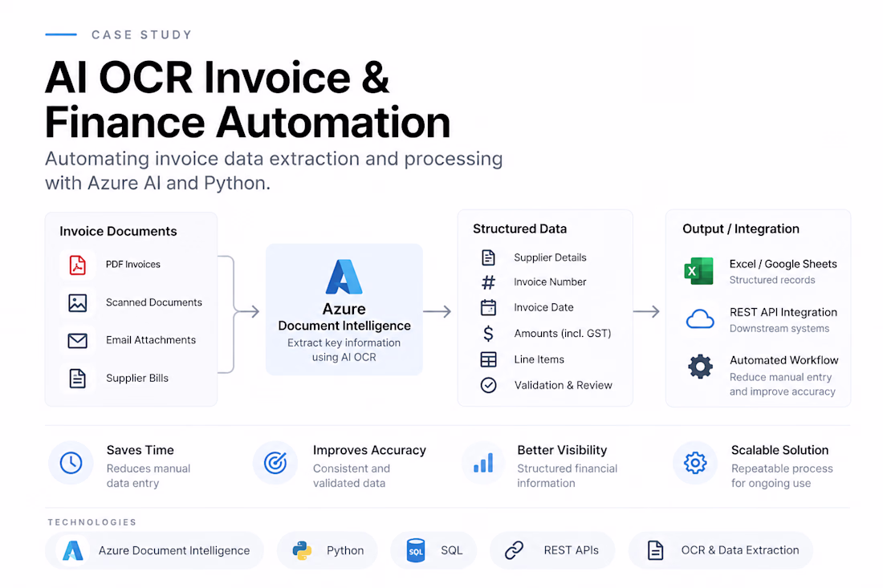The height and width of the screenshot is (588, 883).
Task: Click the Better Visibility heading
Action: coord(562,450)
